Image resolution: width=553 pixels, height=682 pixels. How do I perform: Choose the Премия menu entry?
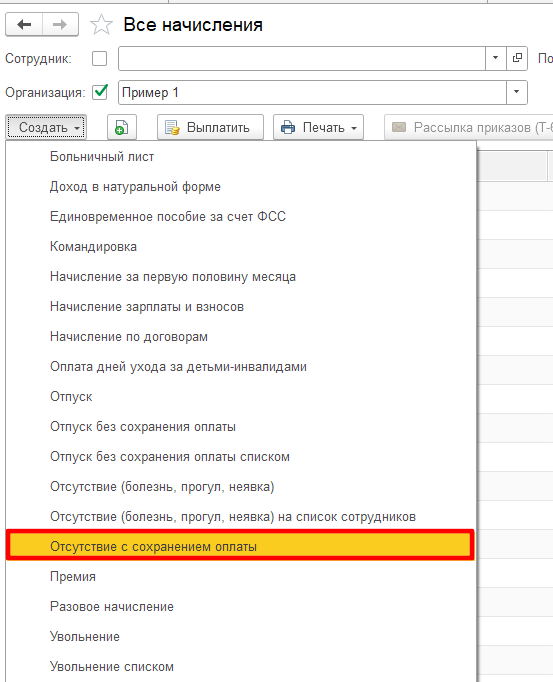241,577
